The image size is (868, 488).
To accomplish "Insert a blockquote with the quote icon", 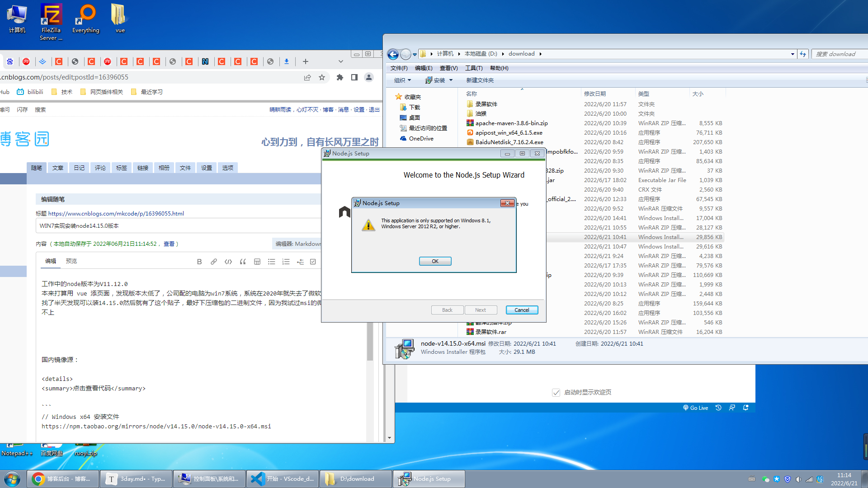I will (243, 262).
